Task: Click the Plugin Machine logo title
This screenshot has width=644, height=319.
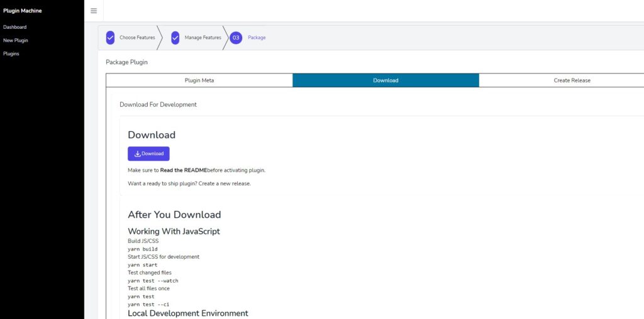Action: pos(23,11)
